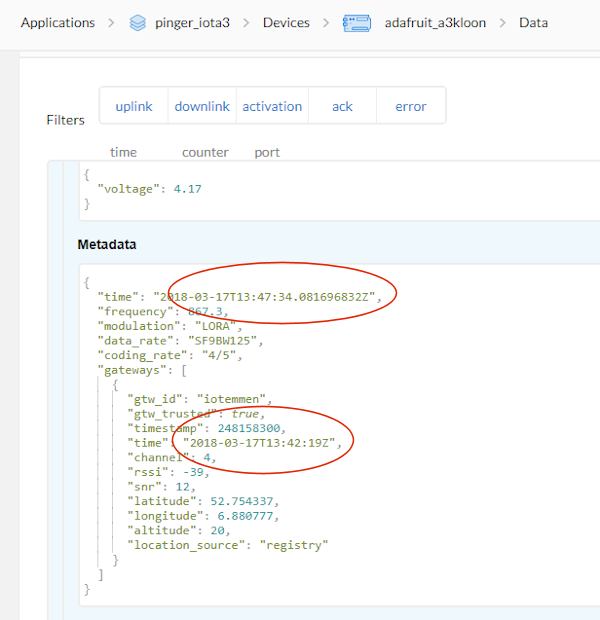The width and height of the screenshot is (600, 620).
Task: Click the Metadata section heading
Action: (x=107, y=244)
